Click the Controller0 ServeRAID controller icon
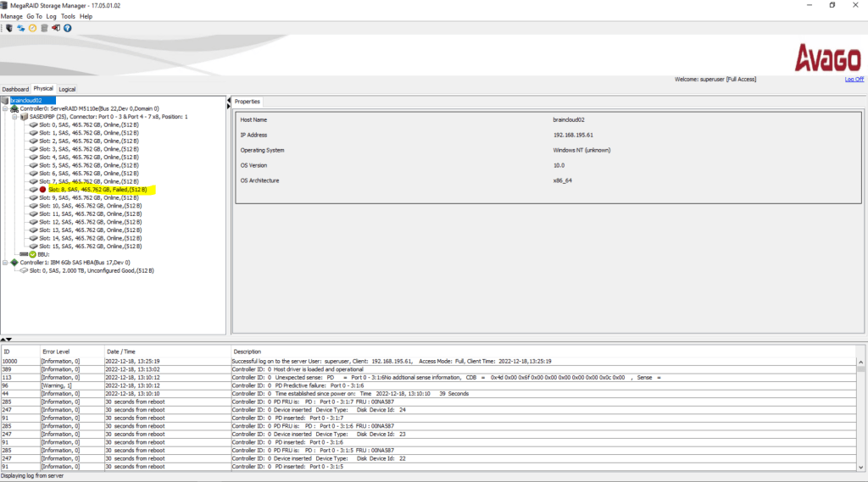Image resolution: width=868 pixels, height=482 pixels. (x=14, y=108)
